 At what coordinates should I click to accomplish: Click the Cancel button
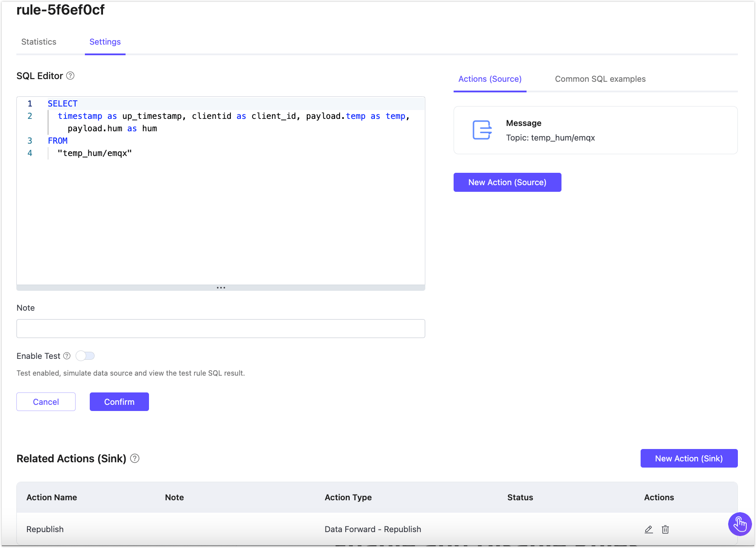[46, 402]
